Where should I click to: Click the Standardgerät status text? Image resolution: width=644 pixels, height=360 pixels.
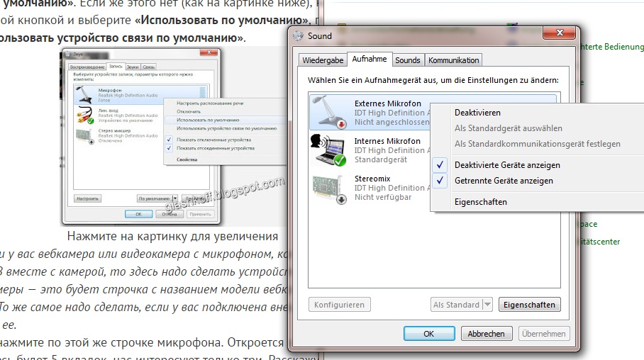[381, 159]
